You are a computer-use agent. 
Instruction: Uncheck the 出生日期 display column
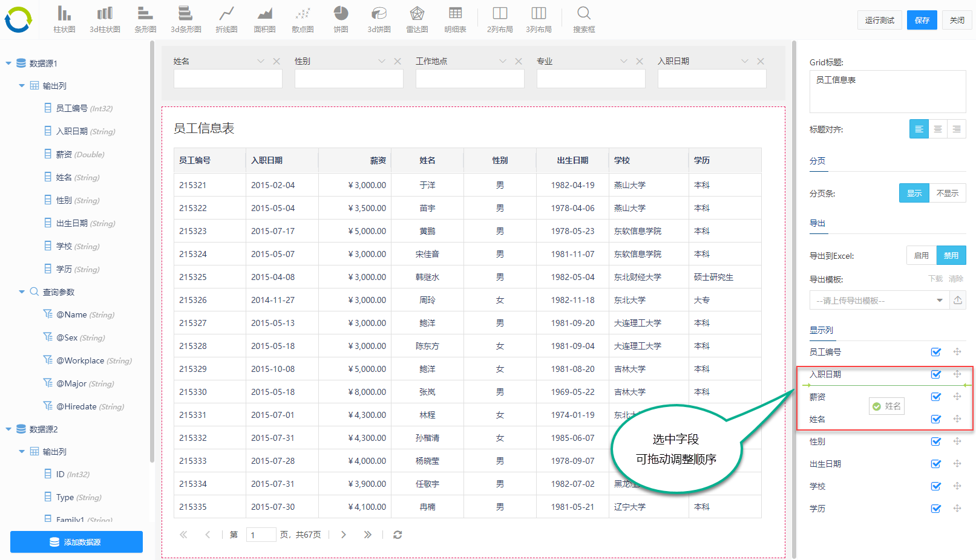936,464
